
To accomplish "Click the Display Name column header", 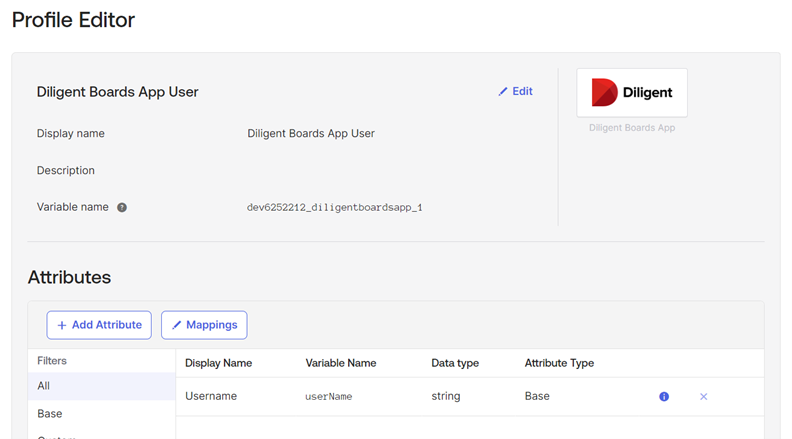I will [x=218, y=363].
